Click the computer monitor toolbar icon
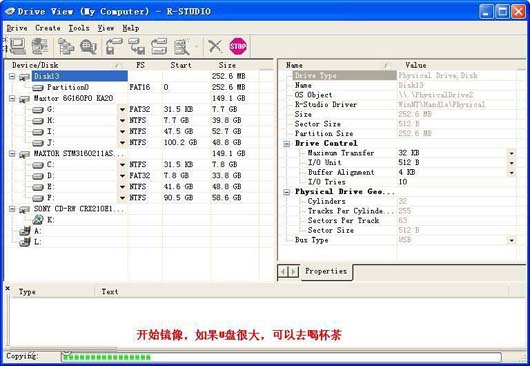 (18, 46)
